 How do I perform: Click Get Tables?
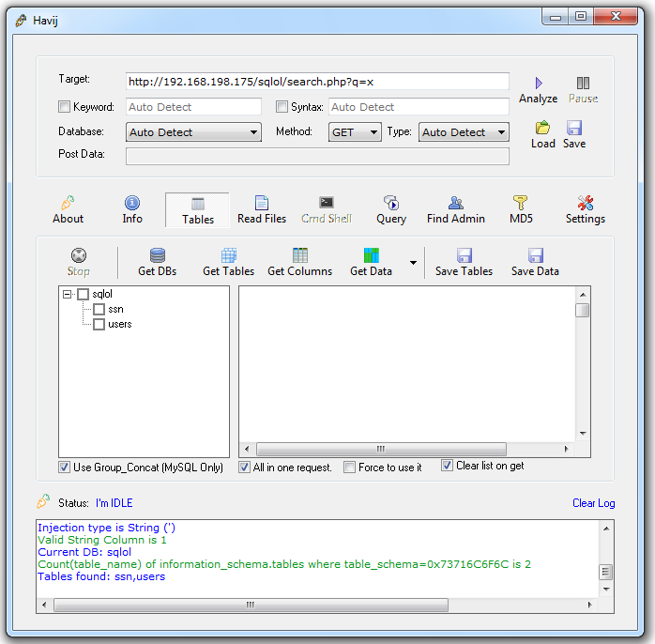point(228,263)
